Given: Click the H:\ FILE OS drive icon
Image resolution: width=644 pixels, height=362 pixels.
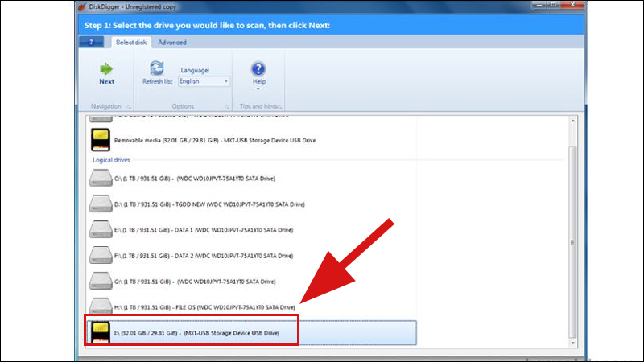Looking at the screenshot, I should [101, 306].
